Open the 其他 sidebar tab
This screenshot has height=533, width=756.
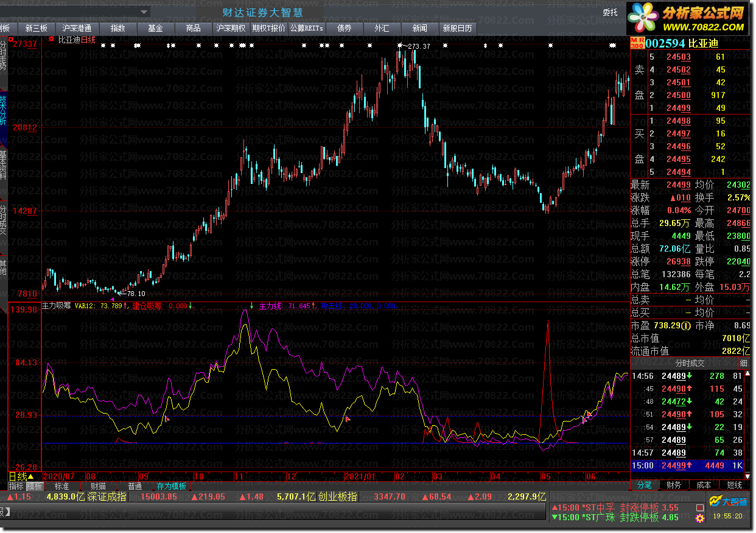tap(3, 267)
